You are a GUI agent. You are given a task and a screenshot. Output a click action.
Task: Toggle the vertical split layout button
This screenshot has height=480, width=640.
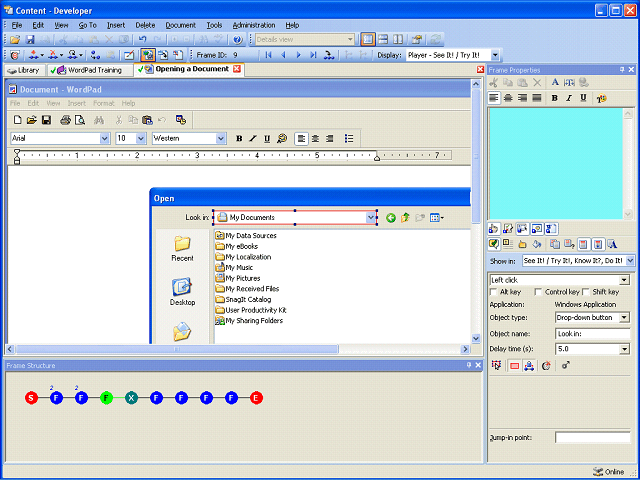tap(398, 40)
